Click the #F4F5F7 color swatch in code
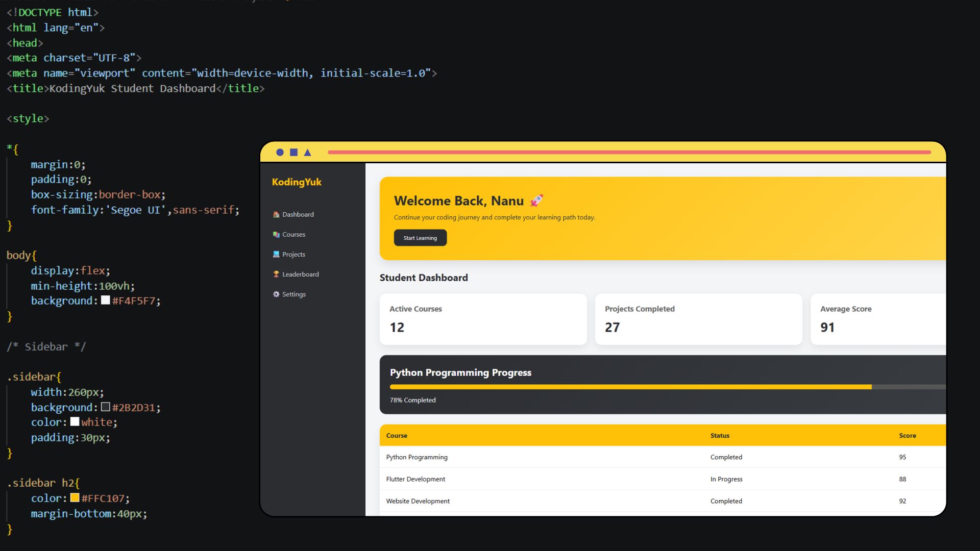Screen dimensions: 980x551 (105, 300)
